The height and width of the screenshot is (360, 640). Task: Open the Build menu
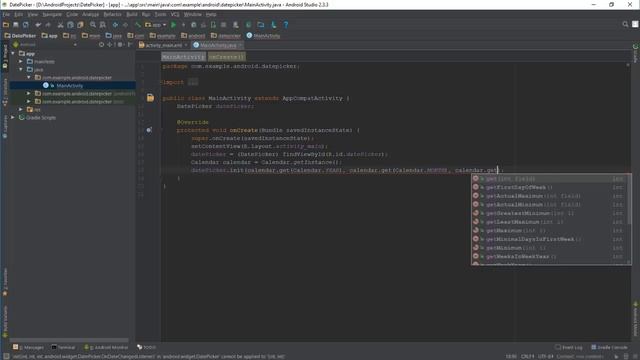click(x=132, y=14)
